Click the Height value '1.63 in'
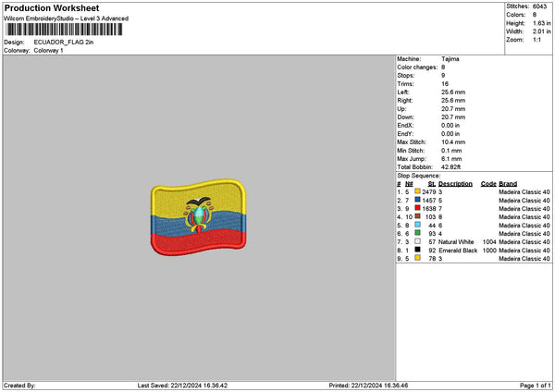The image size is (555, 392). [x=541, y=23]
